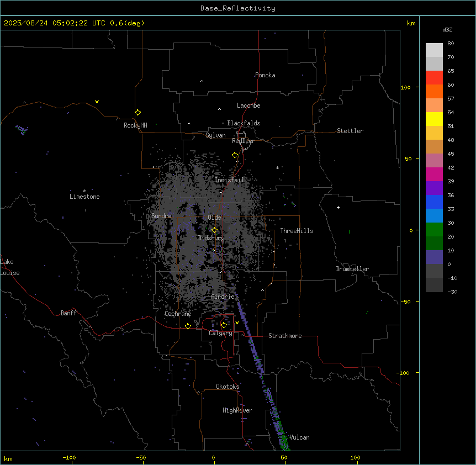This screenshot has width=476, height=465.
Task: Click the Okotoks town label
Action: point(228,387)
